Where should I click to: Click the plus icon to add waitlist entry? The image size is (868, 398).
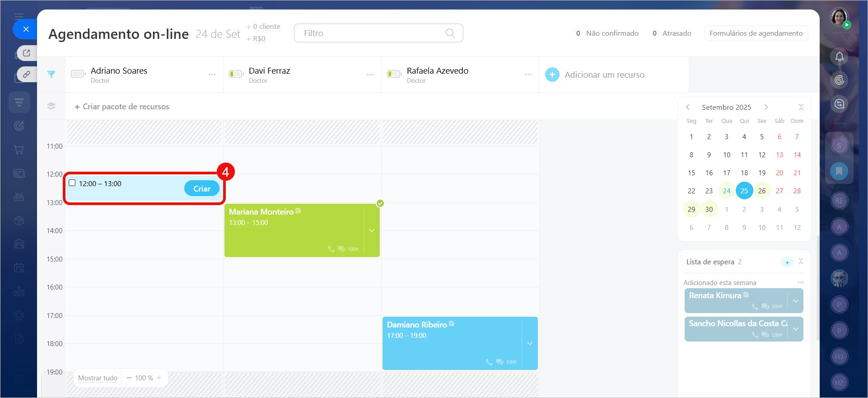787,262
